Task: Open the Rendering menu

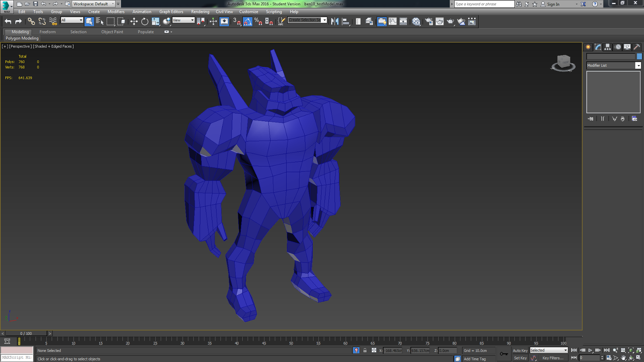Action: pos(200,12)
